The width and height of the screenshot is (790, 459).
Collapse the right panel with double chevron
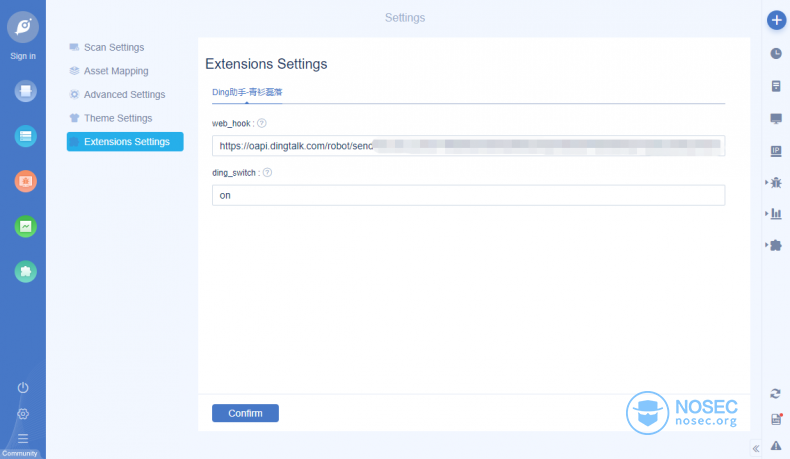(x=756, y=448)
